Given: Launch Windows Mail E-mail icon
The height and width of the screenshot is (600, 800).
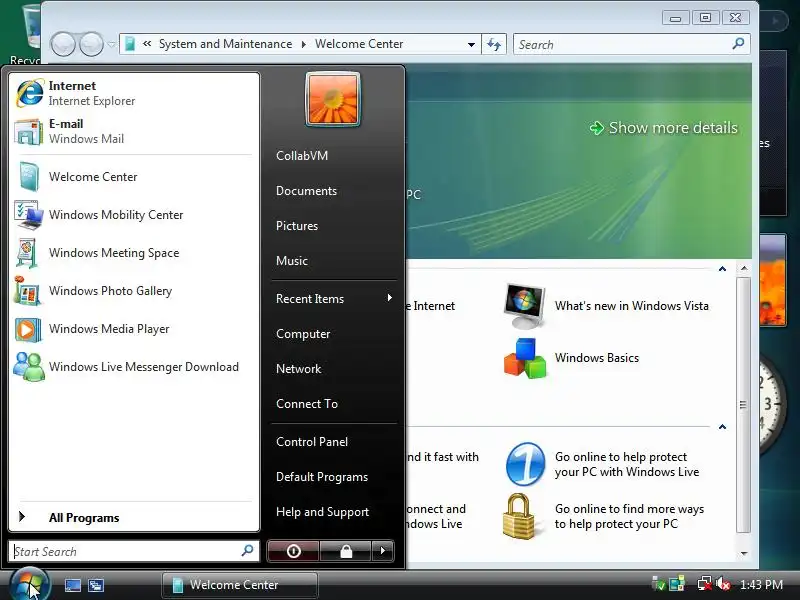Looking at the screenshot, I should point(29,132).
